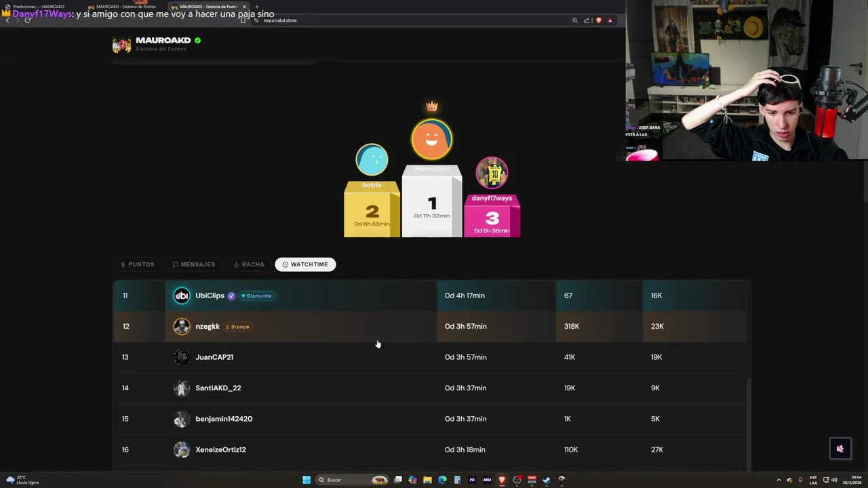Share this page from address bar
Image resolution: width=868 pixels, height=488 pixels.
click(x=587, y=20)
